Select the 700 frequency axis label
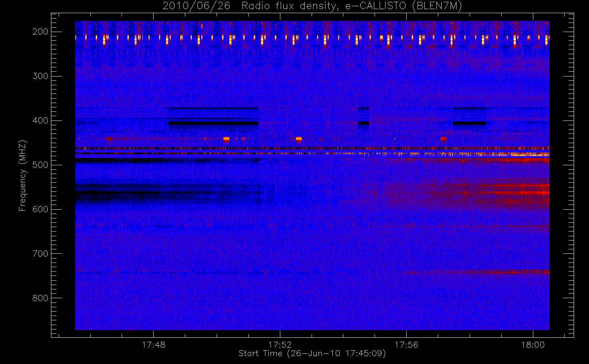 40,254
